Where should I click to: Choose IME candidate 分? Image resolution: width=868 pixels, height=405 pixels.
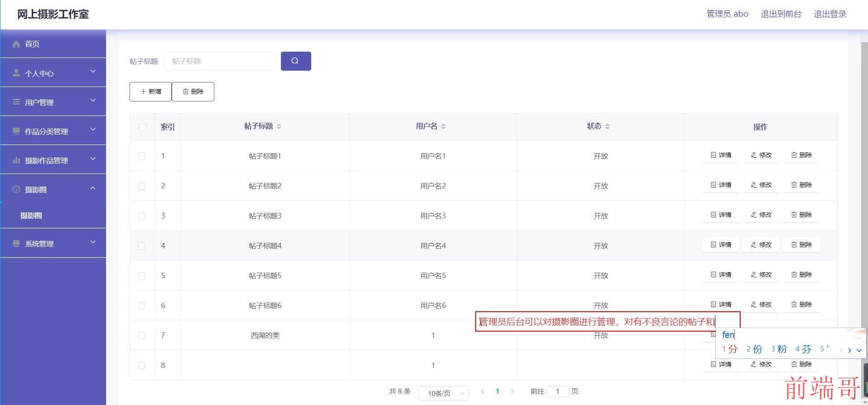[730, 349]
